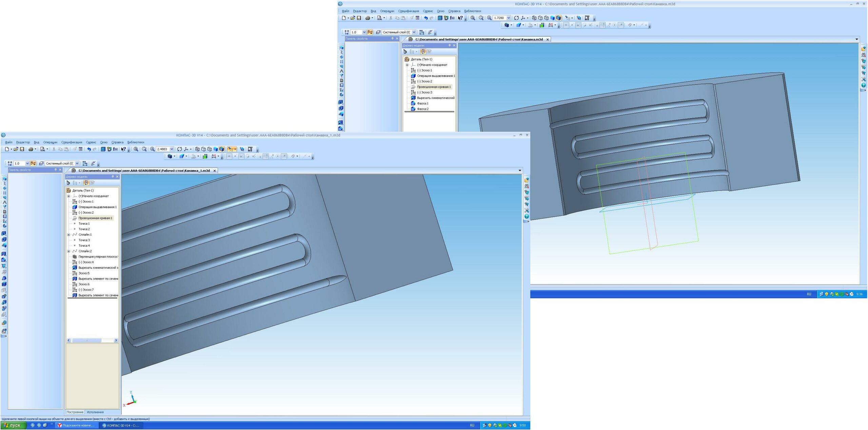Click the КОМПАС-3D V14 taskbar button
The height and width of the screenshot is (430, 868).
point(121,426)
